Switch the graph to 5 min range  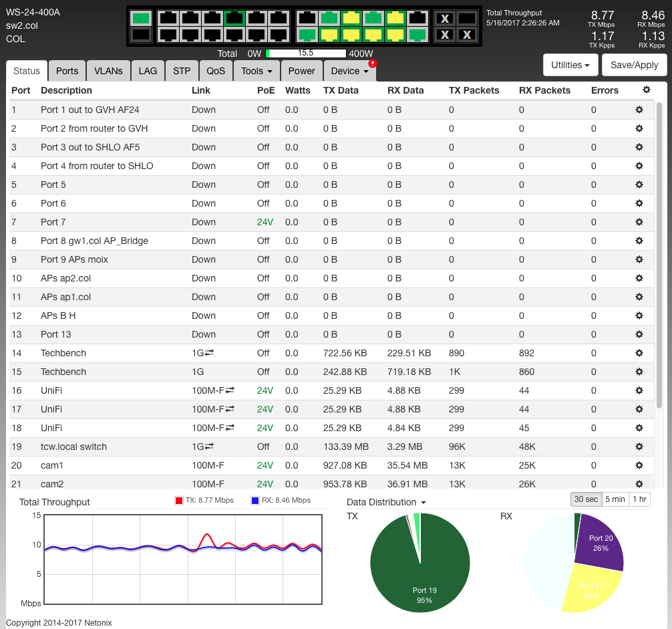pos(615,499)
